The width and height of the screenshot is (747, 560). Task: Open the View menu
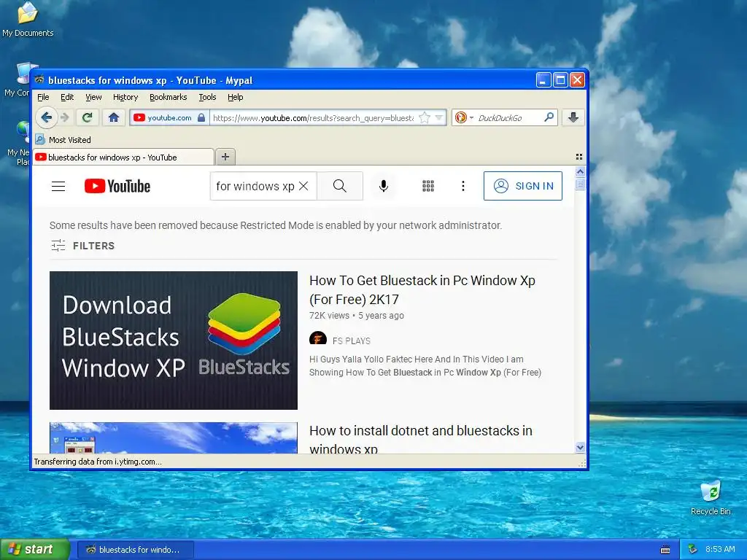[93, 97]
